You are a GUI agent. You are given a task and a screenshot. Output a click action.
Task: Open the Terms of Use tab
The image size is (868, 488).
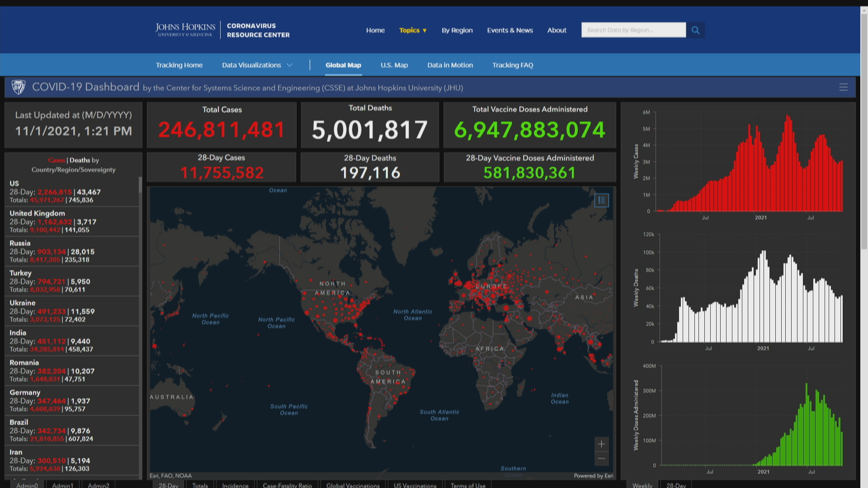tap(468, 485)
